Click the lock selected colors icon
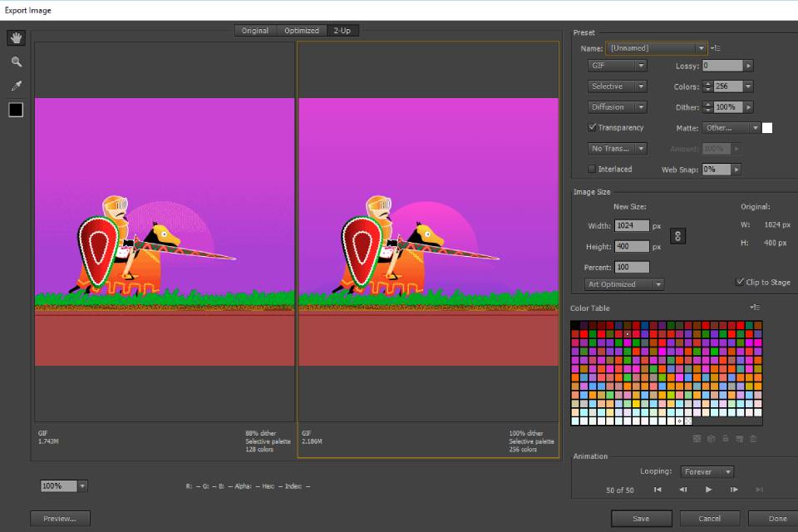The width and height of the screenshot is (798, 532). click(725, 438)
